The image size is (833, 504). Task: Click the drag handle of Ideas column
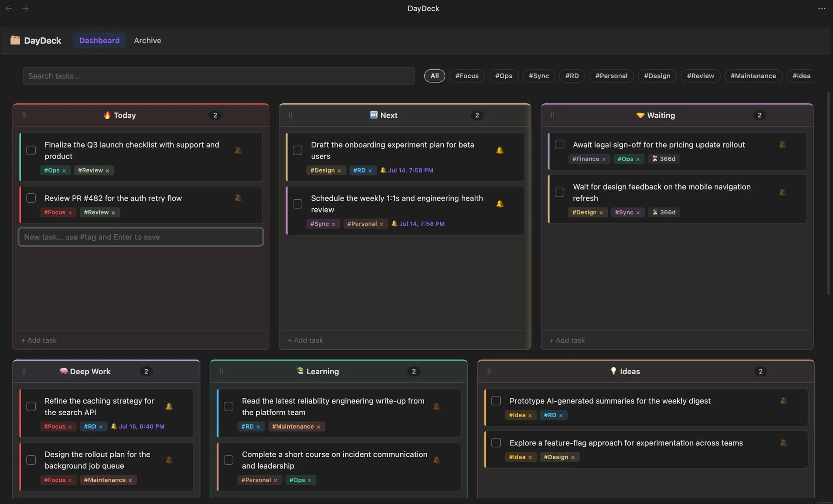click(x=489, y=371)
